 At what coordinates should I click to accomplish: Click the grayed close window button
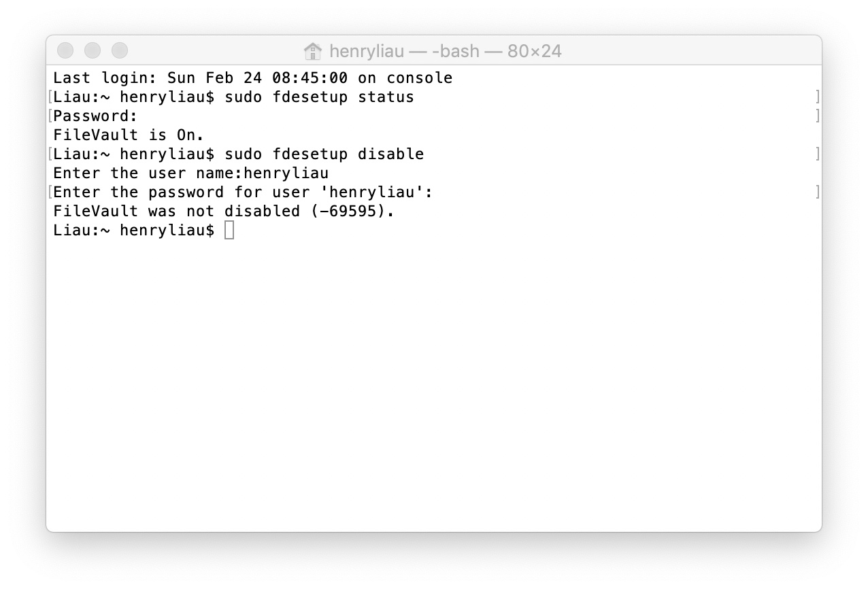[65, 50]
